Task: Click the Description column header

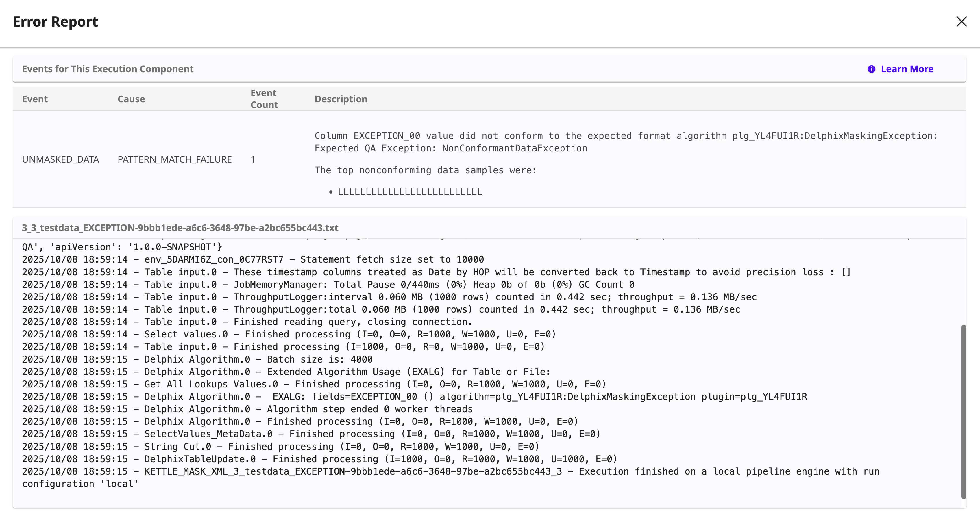Action: point(341,99)
